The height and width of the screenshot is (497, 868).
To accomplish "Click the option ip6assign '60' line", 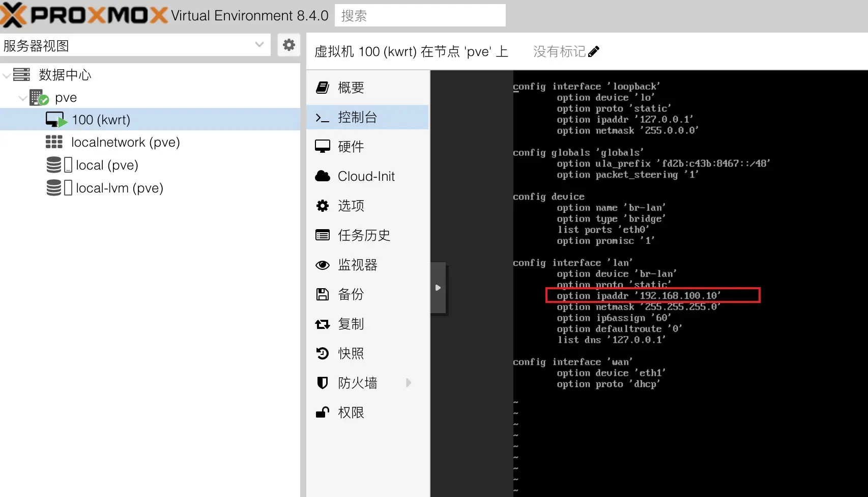I will [x=614, y=318].
